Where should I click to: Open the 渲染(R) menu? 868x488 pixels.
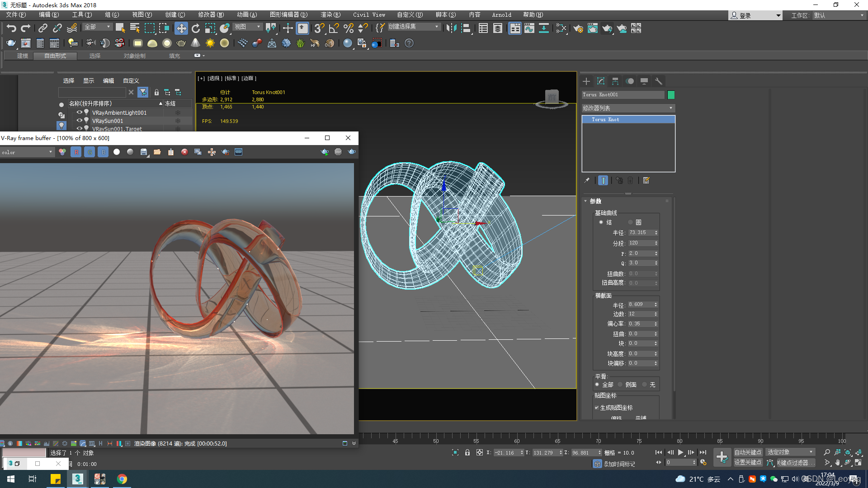click(330, 15)
